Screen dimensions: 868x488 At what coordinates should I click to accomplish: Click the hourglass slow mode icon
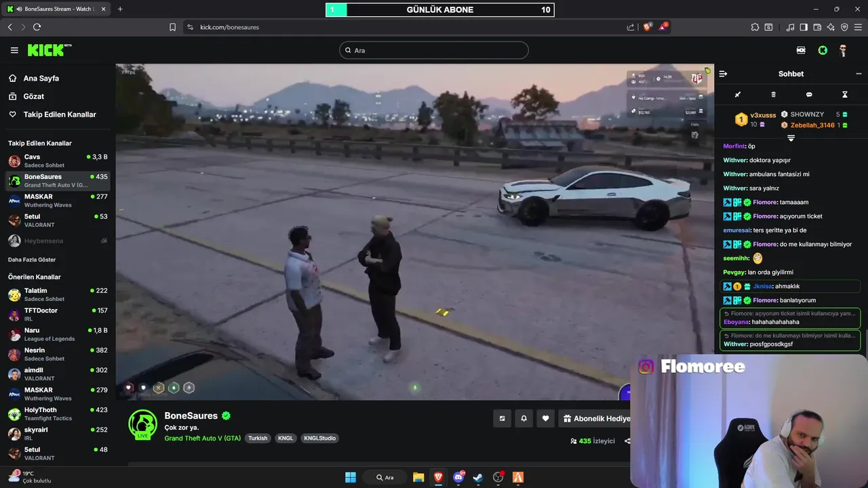[x=845, y=94]
